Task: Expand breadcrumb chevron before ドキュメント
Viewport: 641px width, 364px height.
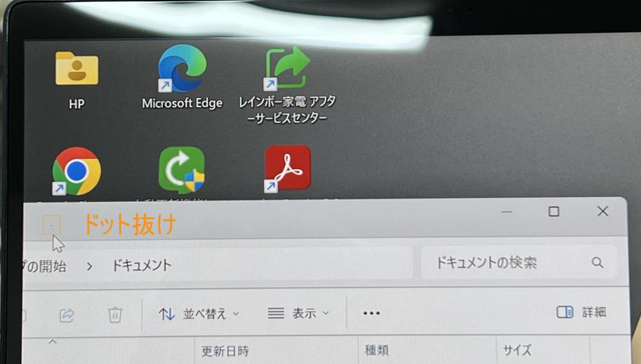Action: [89, 267]
